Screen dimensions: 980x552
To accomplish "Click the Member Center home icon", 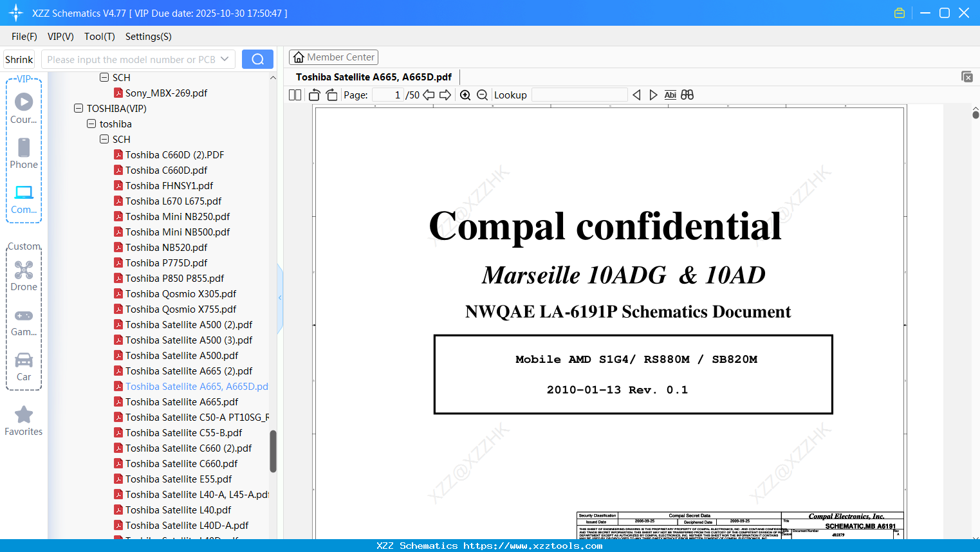I will pos(299,57).
